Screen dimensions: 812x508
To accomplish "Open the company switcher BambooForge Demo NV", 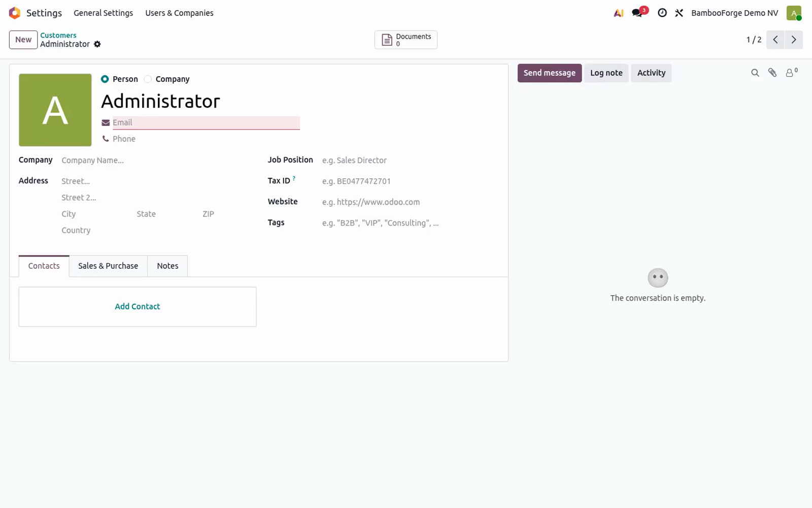I will [734, 13].
